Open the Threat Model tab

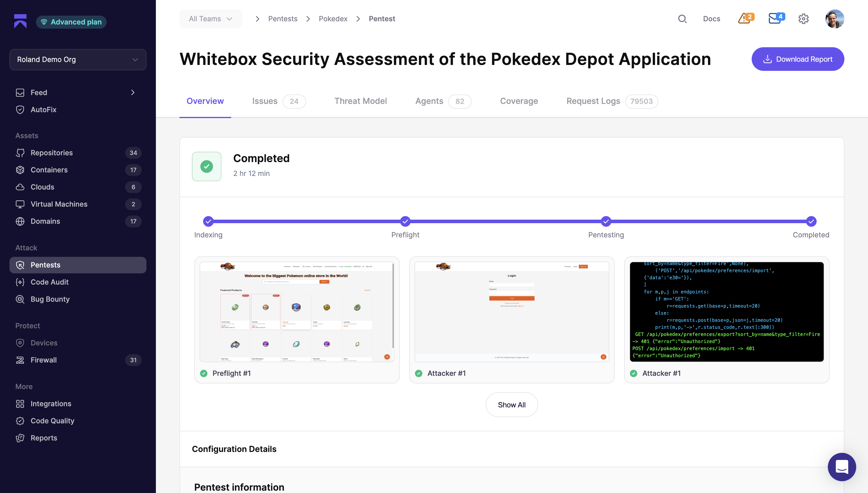[x=360, y=101]
